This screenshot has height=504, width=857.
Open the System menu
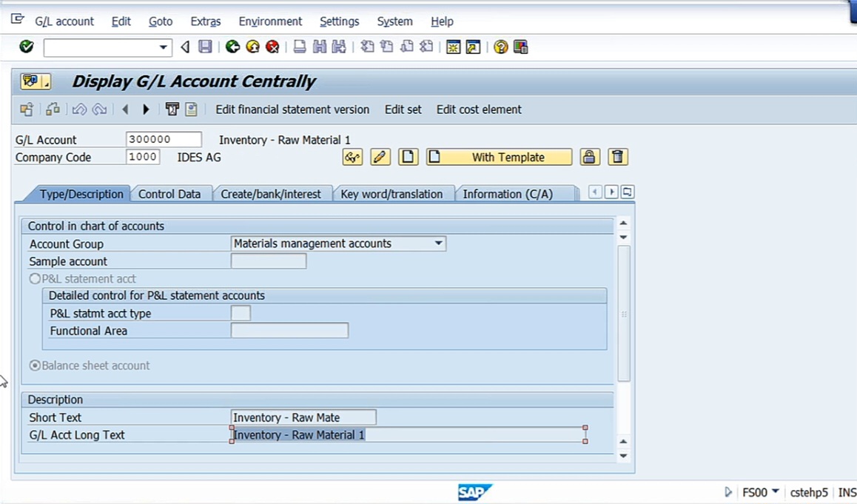coord(394,21)
